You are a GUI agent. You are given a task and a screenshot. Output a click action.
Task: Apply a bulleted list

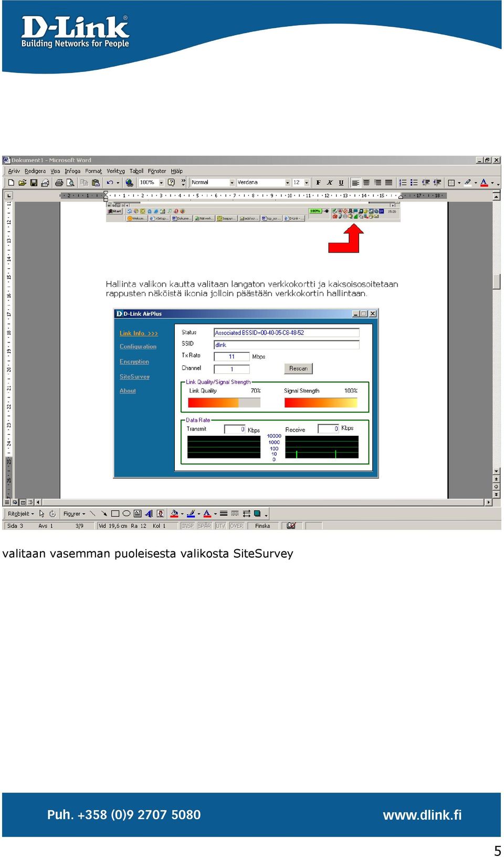pos(414,183)
